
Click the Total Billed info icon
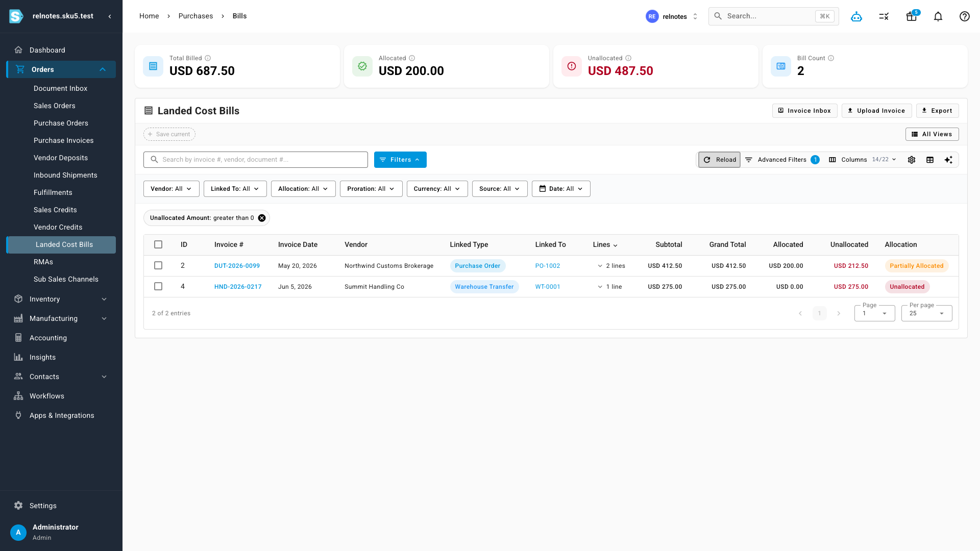click(208, 58)
